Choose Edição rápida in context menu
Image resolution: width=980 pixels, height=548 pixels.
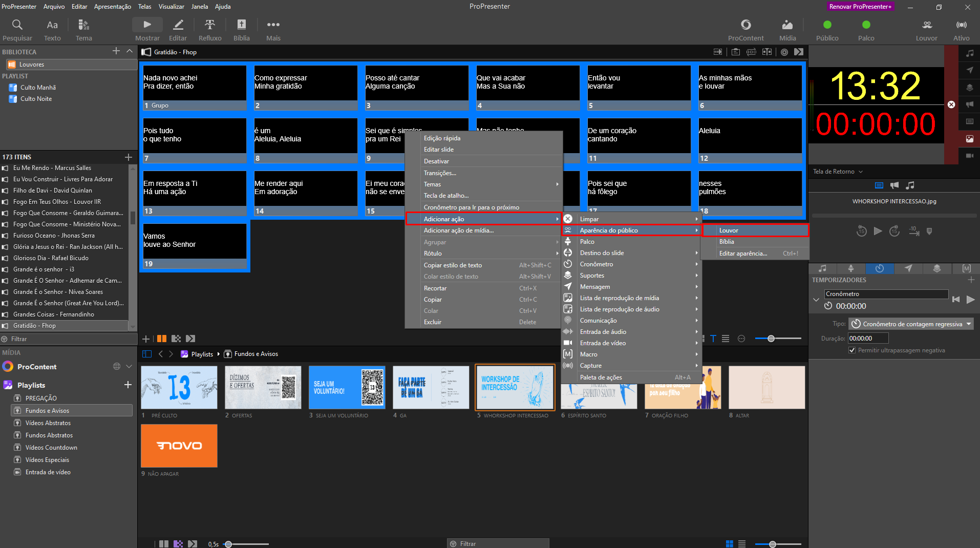442,138
